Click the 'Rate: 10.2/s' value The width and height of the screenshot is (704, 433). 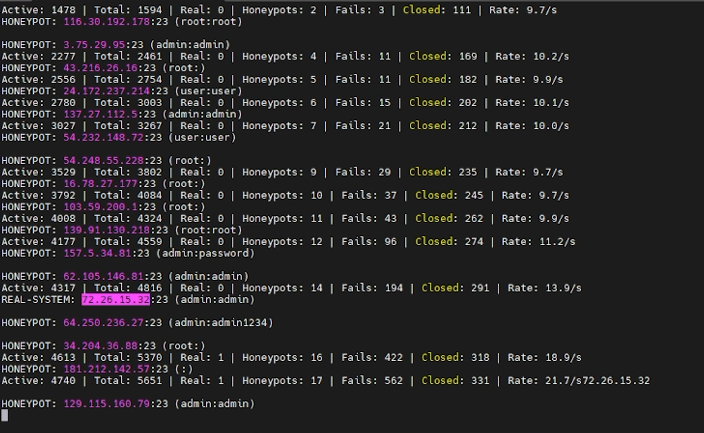[x=532, y=57]
